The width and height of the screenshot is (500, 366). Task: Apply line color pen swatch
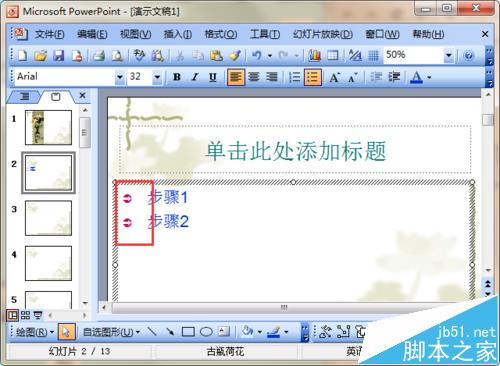(274, 332)
